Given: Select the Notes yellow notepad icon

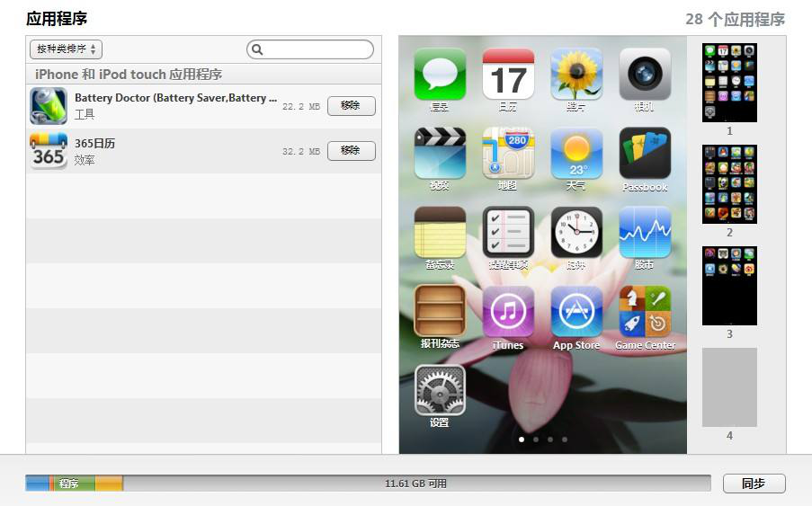Looking at the screenshot, I should pos(440,232).
